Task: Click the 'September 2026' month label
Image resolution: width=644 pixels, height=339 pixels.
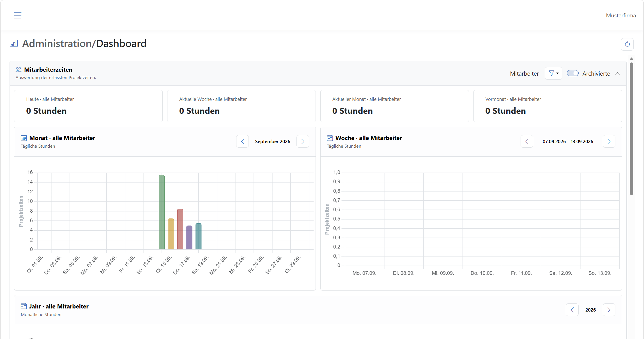Action: [273, 141]
